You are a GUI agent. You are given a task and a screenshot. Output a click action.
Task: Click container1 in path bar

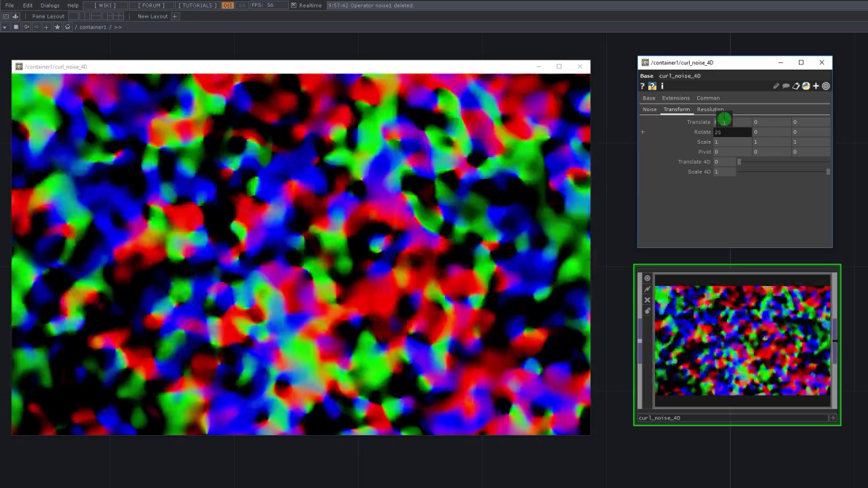point(93,27)
